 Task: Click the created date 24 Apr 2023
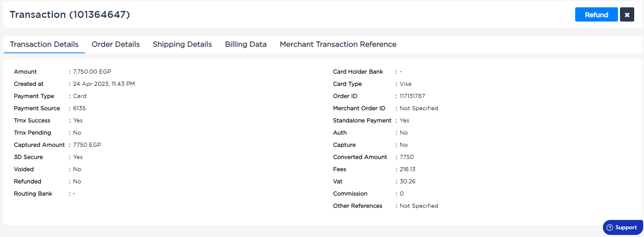pos(91,84)
